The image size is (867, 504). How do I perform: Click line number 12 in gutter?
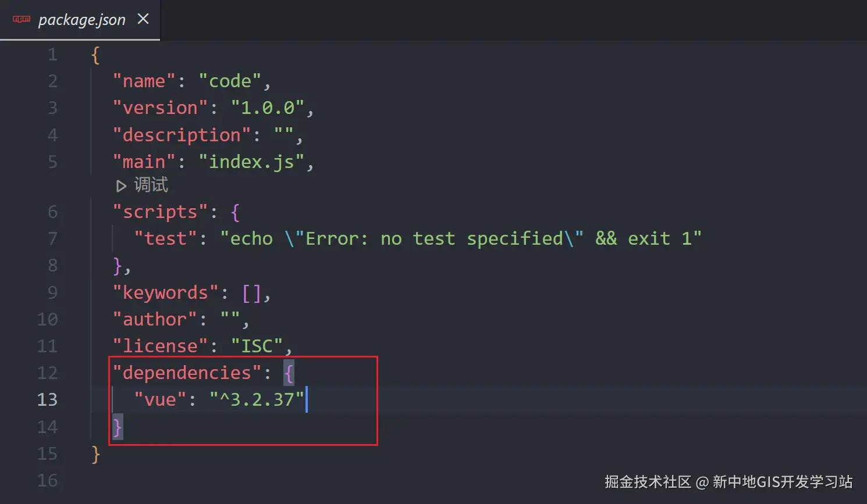coord(47,373)
